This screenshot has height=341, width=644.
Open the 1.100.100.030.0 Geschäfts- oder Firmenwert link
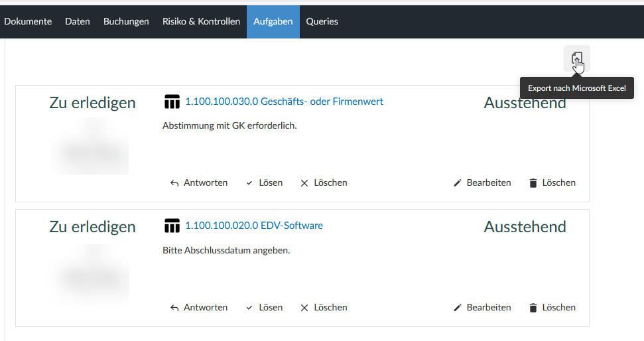click(x=285, y=102)
